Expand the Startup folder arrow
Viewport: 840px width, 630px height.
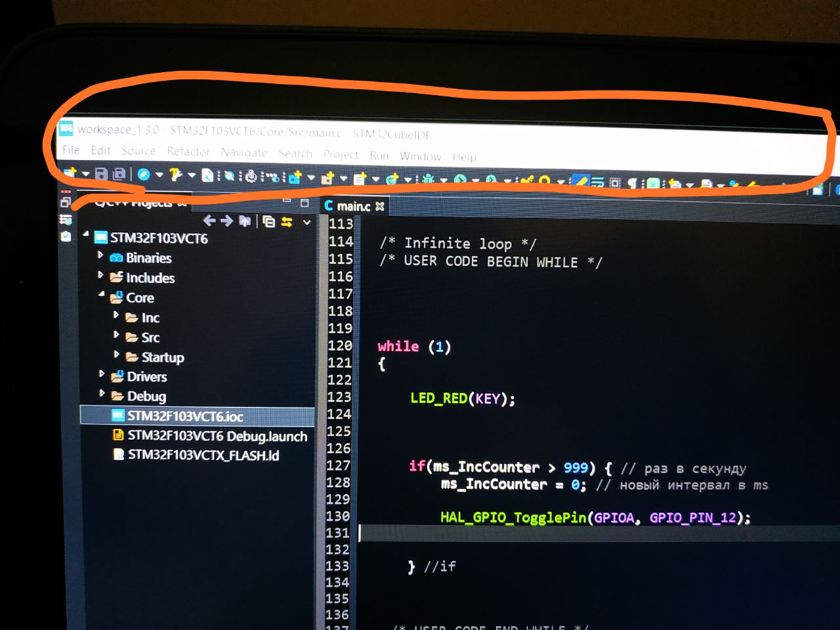[116, 354]
